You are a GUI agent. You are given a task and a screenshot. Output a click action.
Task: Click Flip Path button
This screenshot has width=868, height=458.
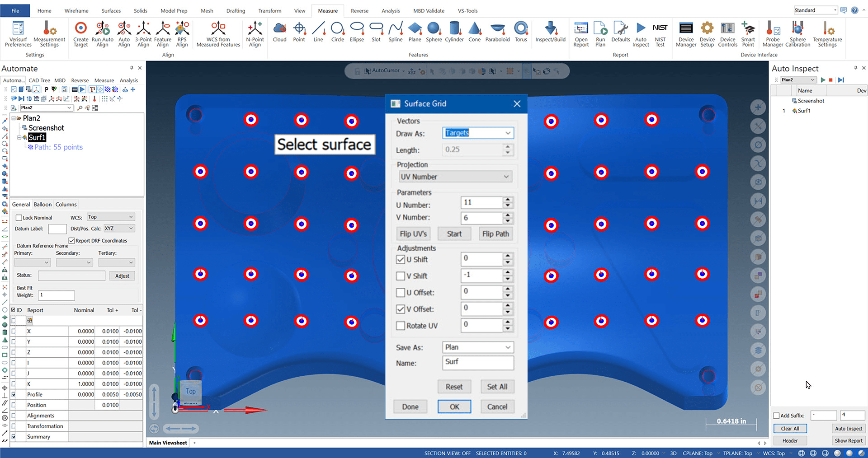coord(495,234)
